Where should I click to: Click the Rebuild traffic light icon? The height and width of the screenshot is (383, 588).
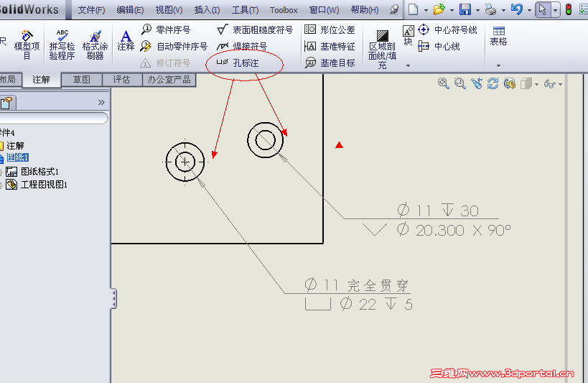[x=569, y=9]
